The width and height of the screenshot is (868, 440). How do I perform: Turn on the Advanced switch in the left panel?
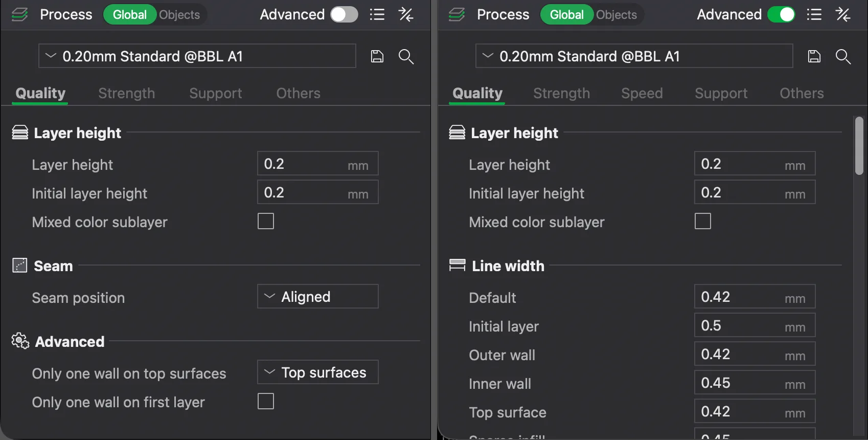344,14
